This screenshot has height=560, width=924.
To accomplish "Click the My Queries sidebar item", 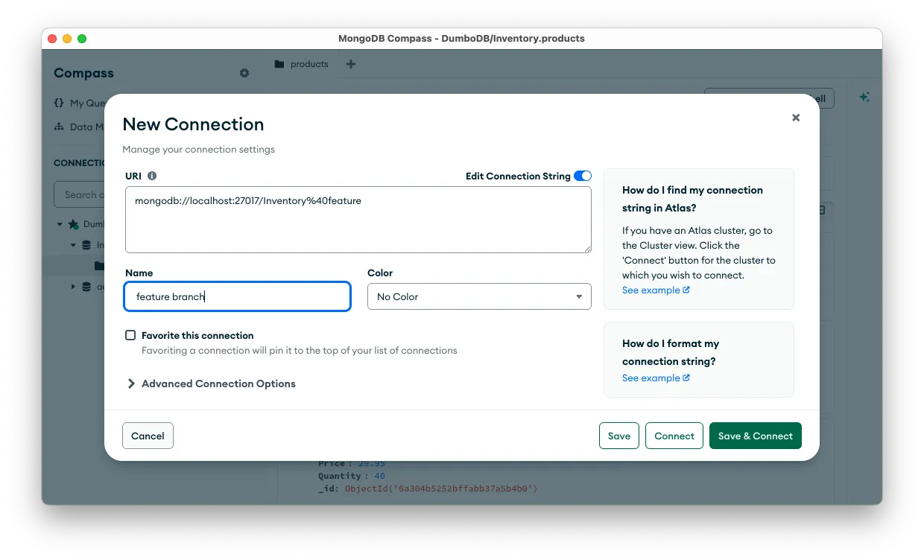I will 80,104.
